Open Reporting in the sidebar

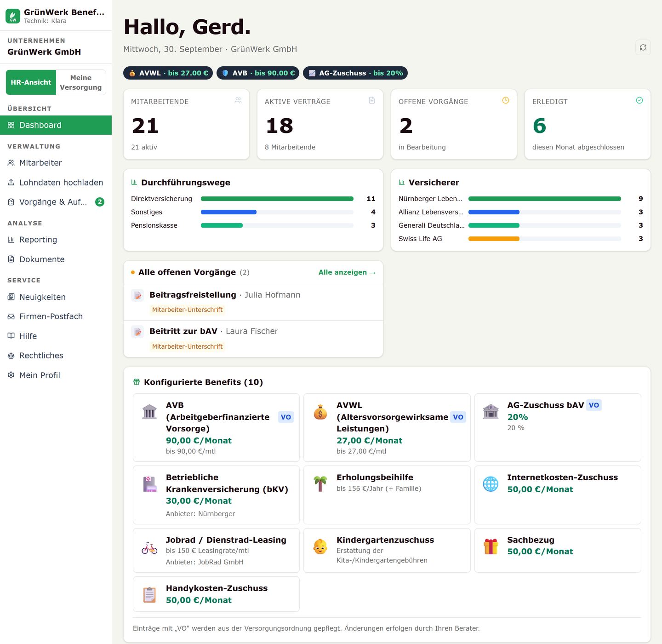pyautogui.click(x=56, y=240)
